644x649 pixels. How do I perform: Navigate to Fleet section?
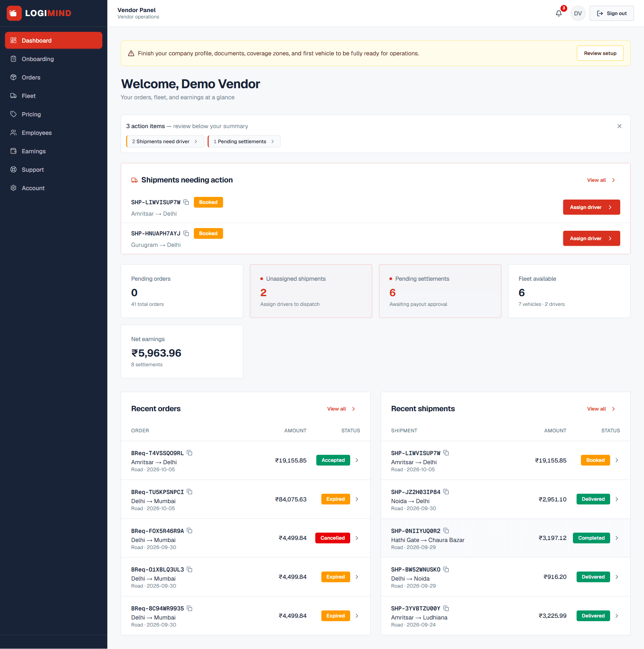pos(54,96)
